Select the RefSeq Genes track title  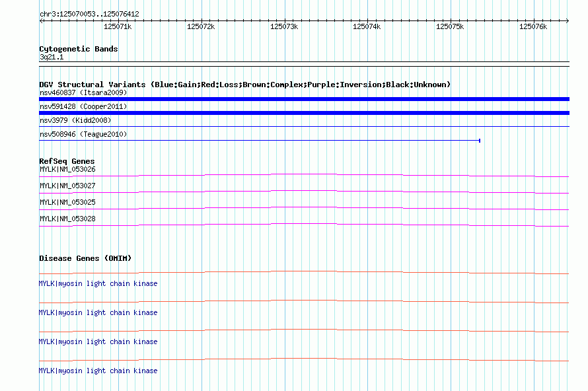tap(67, 161)
